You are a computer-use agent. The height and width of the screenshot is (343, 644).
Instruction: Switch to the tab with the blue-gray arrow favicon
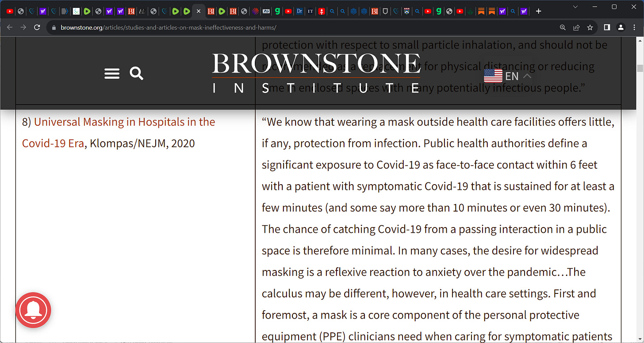65,11
